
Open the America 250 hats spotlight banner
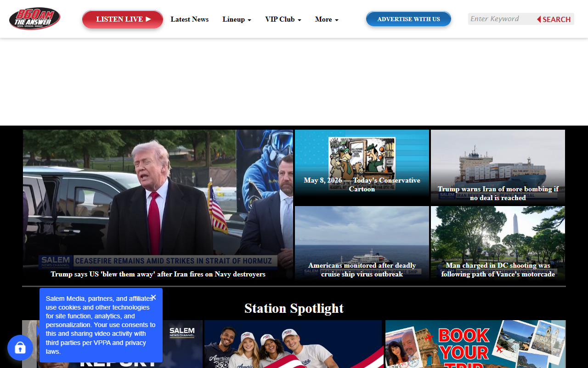pyautogui.click(x=293, y=344)
